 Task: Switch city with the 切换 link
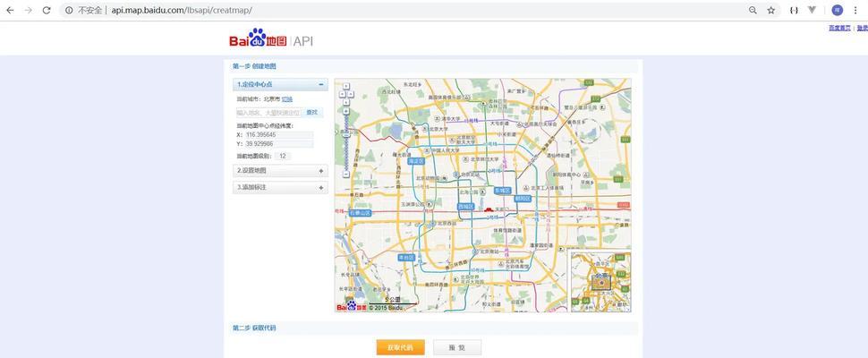(x=286, y=99)
